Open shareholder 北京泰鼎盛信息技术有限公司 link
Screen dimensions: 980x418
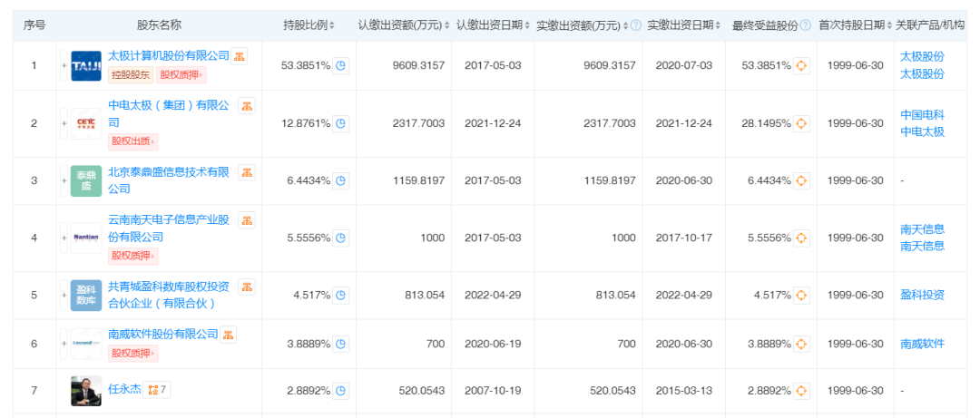pyautogui.click(x=169, y=180)
